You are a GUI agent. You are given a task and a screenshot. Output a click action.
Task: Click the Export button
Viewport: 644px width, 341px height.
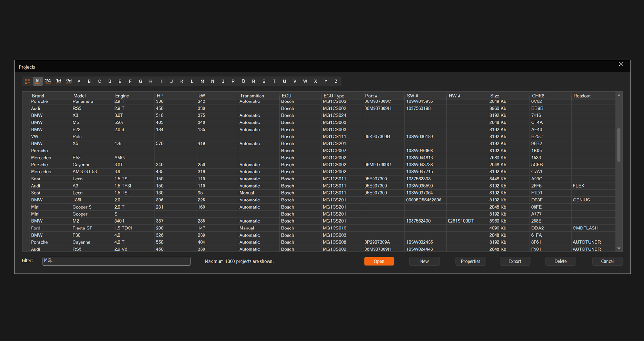point(515,261)
